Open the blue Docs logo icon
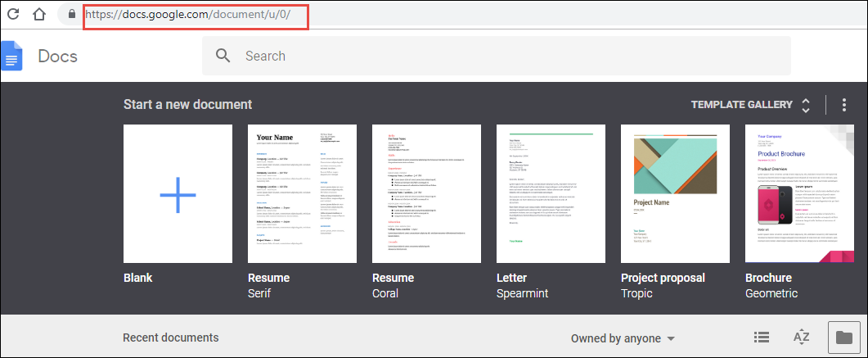 point(11,56)
